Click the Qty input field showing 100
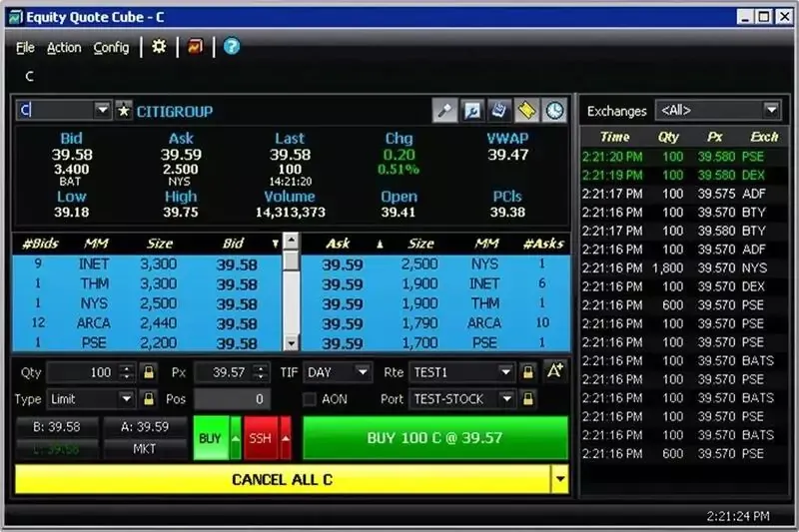 (x=84, y=372)
